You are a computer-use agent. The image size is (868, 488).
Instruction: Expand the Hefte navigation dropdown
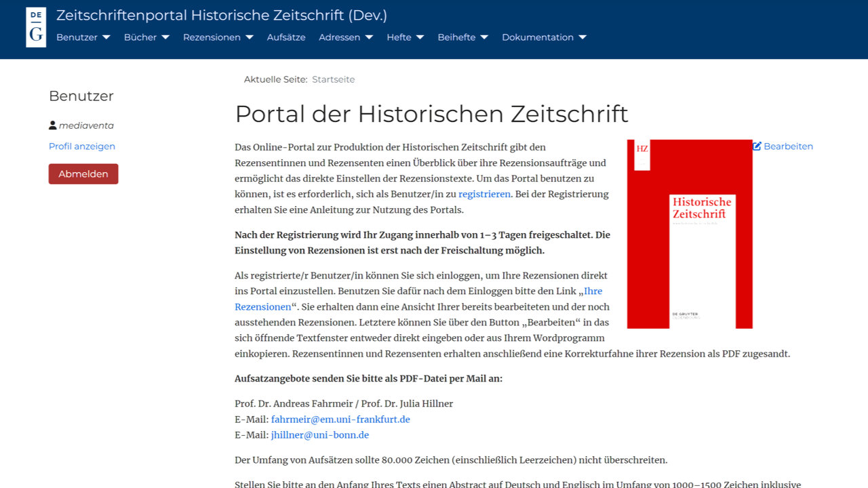click(405, 37)
